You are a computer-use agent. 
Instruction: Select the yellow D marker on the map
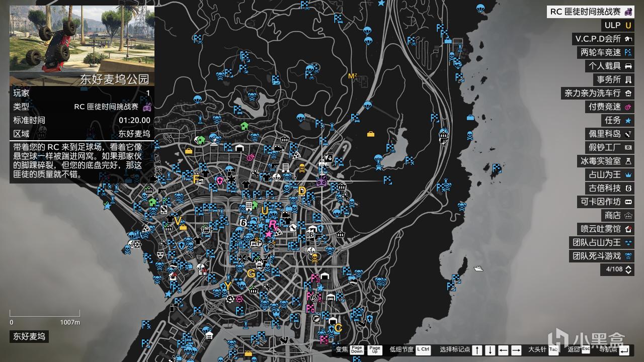coord(302,191)
